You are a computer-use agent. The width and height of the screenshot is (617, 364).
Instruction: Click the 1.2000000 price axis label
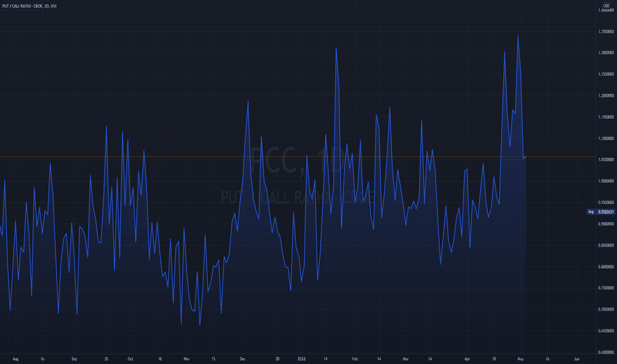point(606,95)
